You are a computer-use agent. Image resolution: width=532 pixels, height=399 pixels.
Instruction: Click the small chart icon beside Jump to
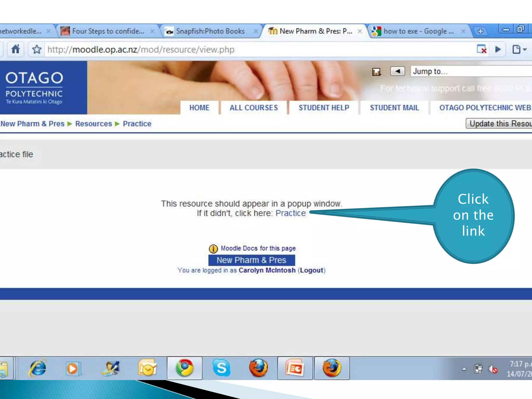(376, 71)
